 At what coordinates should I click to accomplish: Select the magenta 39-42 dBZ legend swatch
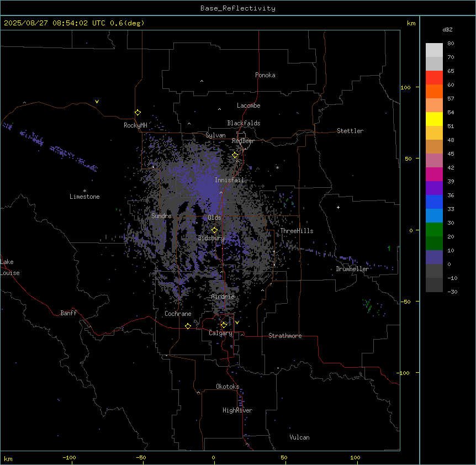pos(434,174)
